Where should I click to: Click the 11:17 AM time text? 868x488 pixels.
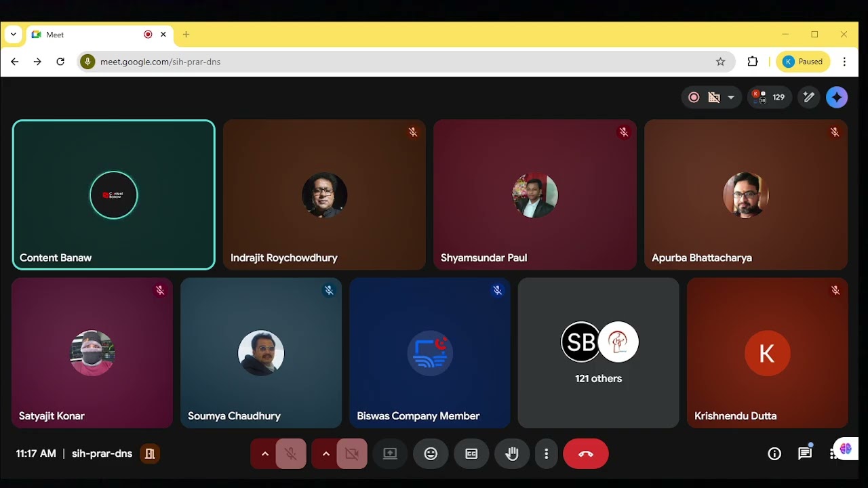pos(36,454)
